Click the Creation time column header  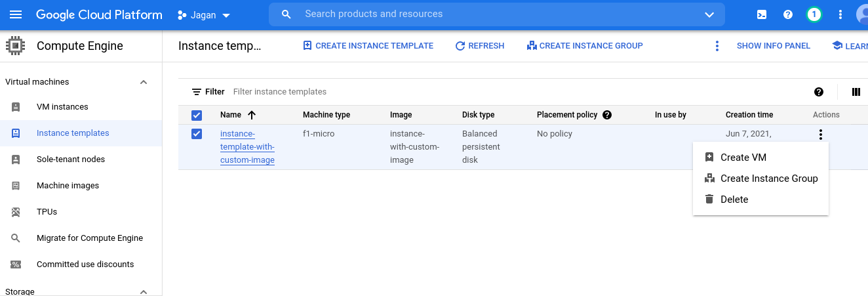pos(749,115)
